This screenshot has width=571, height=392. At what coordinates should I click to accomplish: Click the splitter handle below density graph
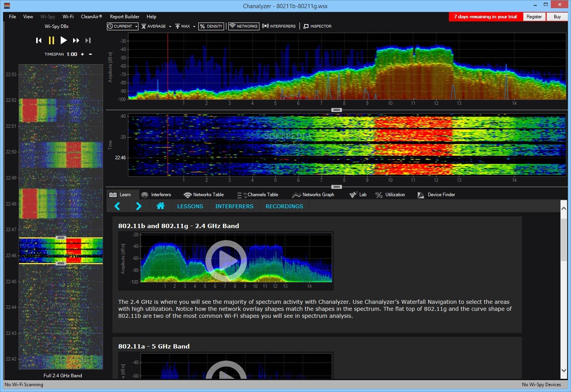[x=336, y=110]
